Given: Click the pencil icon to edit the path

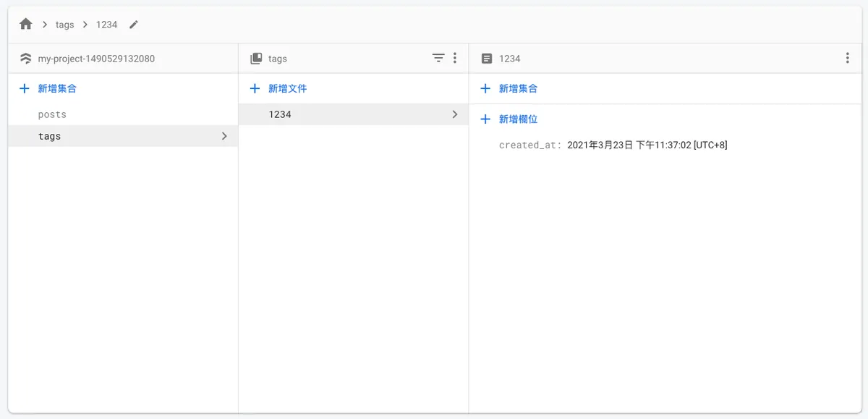Looking at the screenshot, I should pyautogui.click(x=134, y=25).
